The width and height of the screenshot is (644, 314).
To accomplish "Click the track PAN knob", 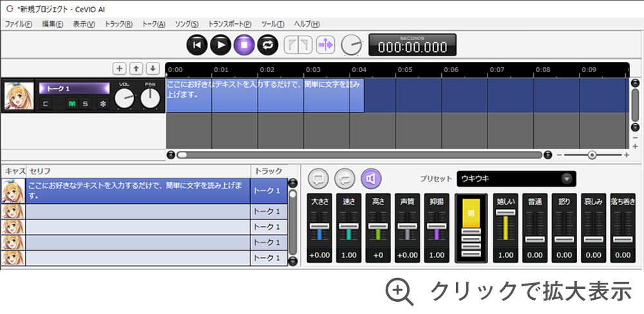I will [x=150, y=99].
